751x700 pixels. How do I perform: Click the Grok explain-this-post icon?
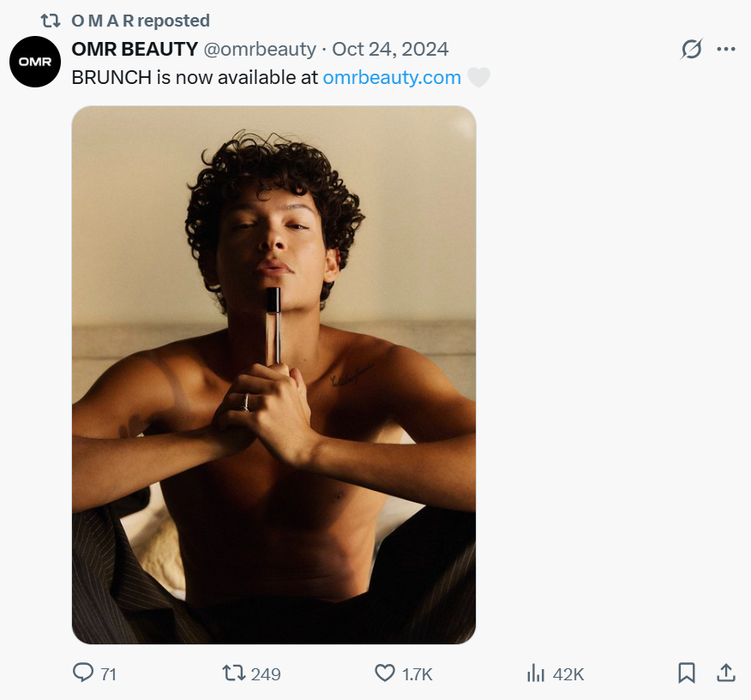tap(691, 50)
